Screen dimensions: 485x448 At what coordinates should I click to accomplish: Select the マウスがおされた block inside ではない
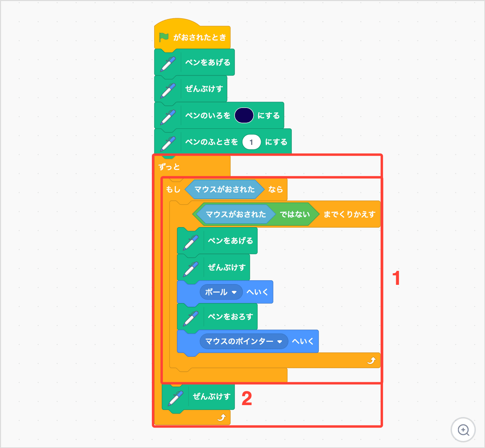click(235, 214)
